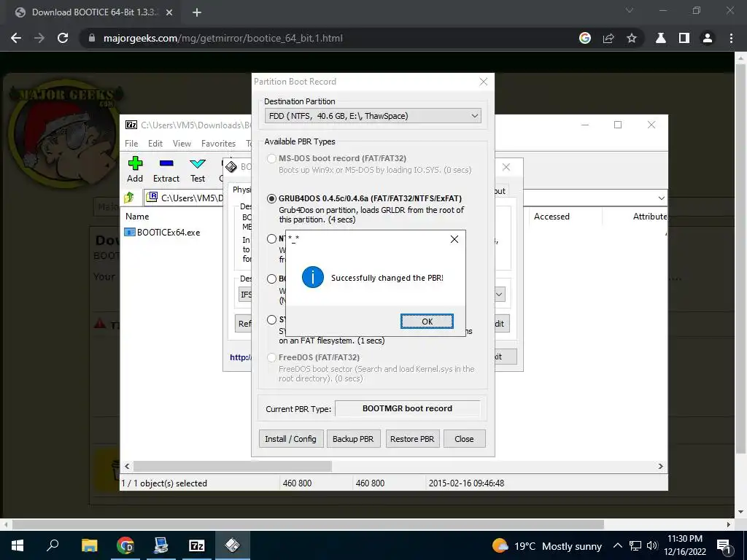
Task: Click share page icon in address bar
Action: tap(608, 38)
